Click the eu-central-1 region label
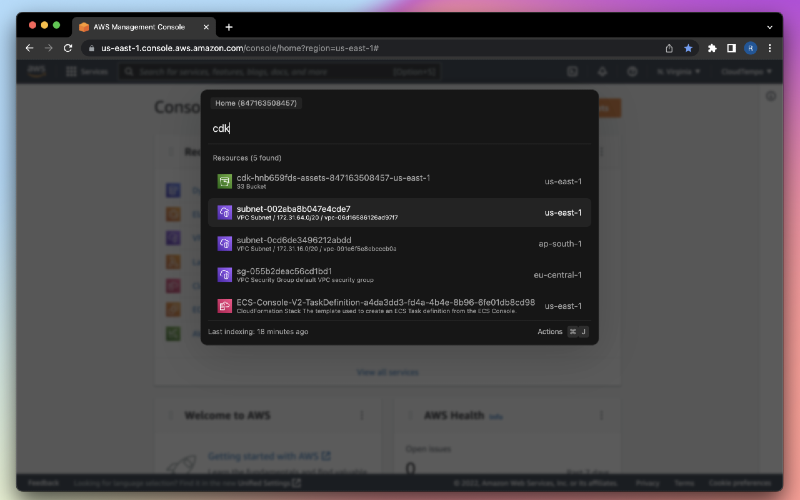The image size is (800, 500). coord(557,275)
